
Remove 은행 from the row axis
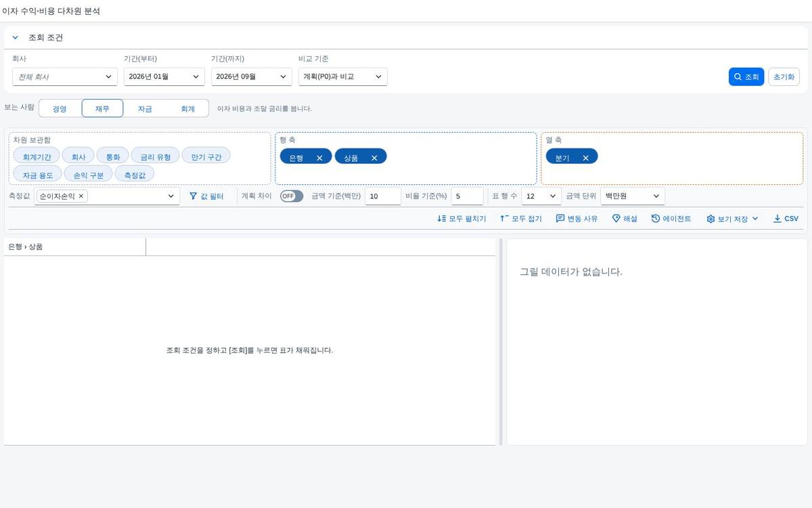(319, 158)
